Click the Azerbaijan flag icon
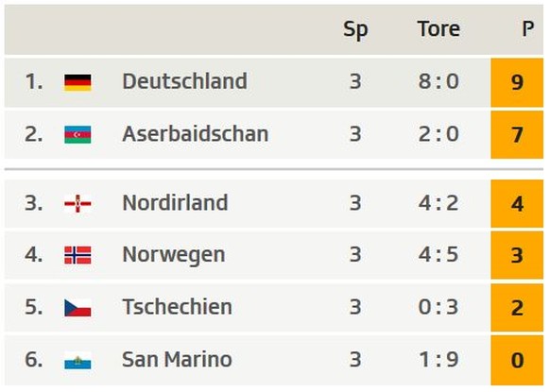 (77, 135)
